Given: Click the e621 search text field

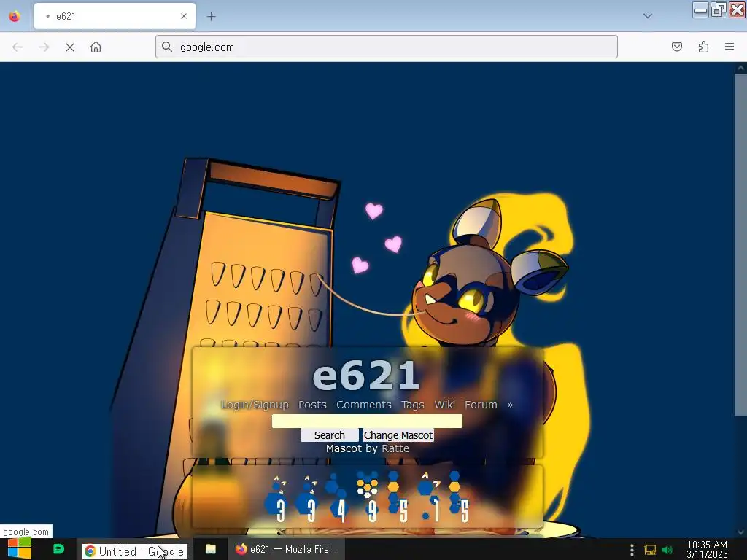Looking at the screenshot, I should point(368,421).
